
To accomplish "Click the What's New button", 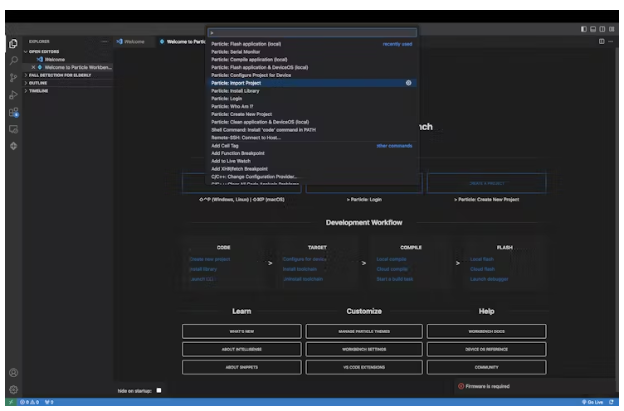I will [x=241, y=331].
